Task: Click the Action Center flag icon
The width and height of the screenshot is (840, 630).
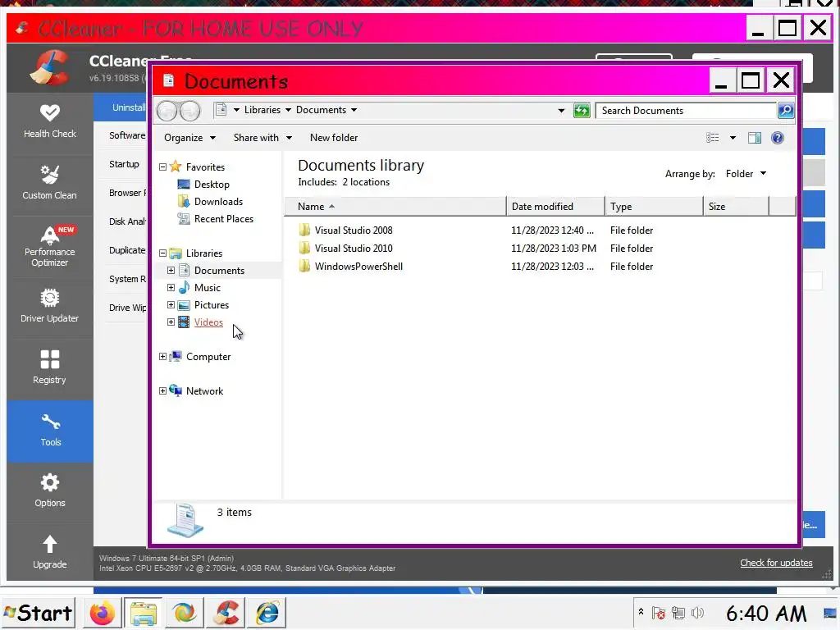Action: pos(659,613)
